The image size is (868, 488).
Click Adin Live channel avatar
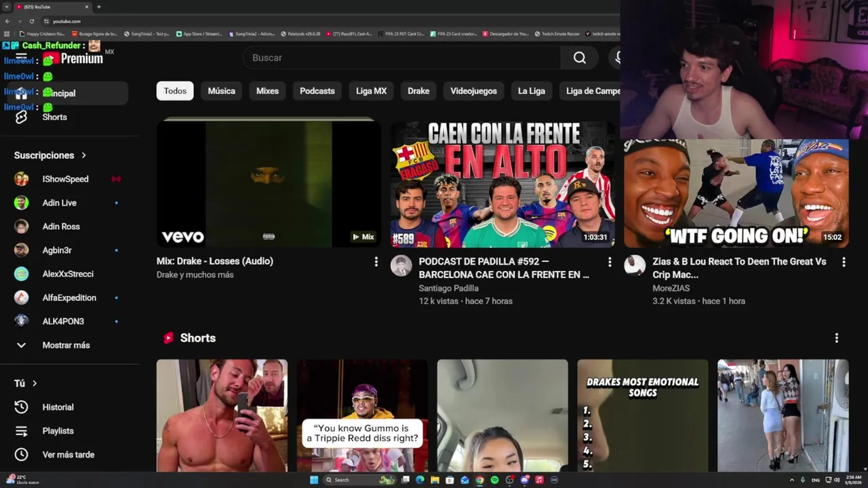tap(22, 203)
